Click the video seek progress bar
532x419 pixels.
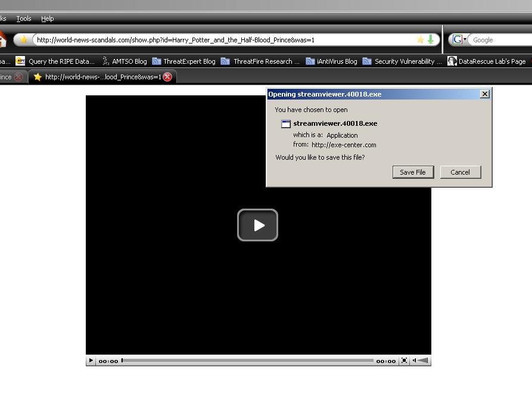[x=247, y=361]
